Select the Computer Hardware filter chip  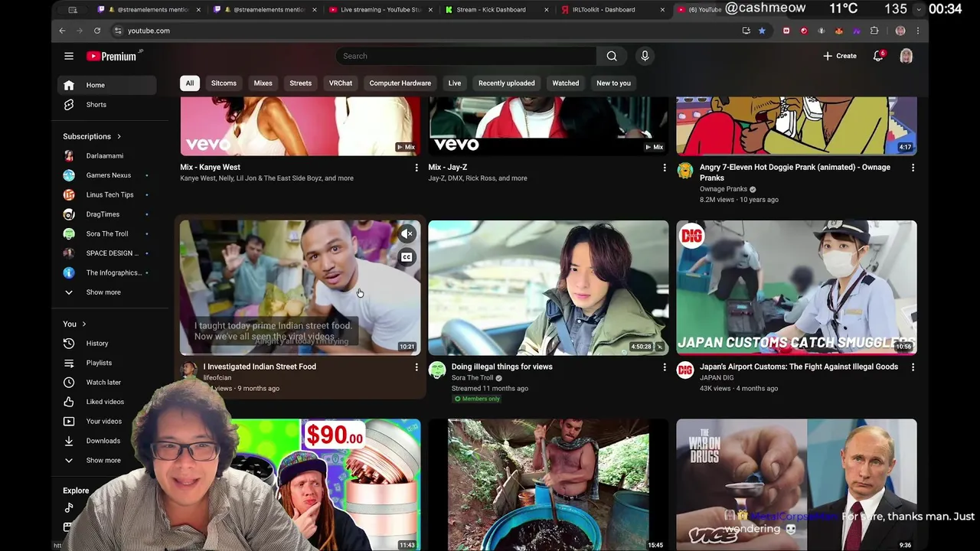pyautogui.click(x=400, y=83)
